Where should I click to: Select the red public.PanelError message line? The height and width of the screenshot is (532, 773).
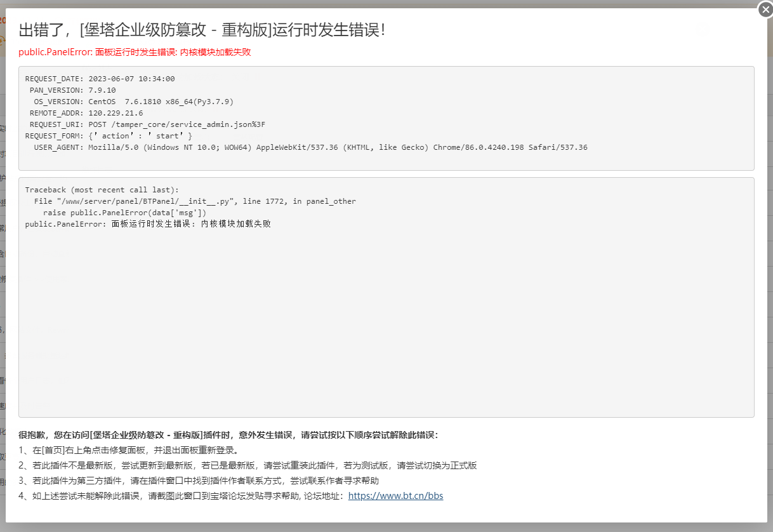tap(135, 52)
